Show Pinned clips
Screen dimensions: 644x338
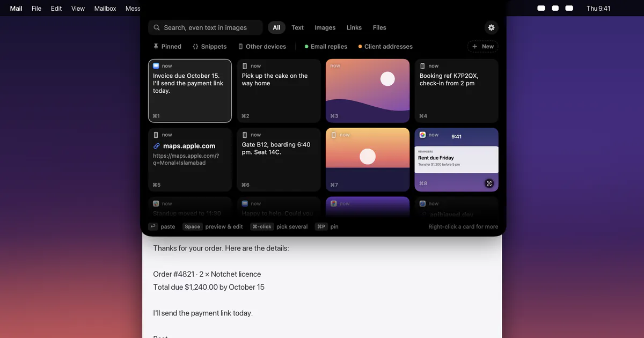(x=167, y=47)
